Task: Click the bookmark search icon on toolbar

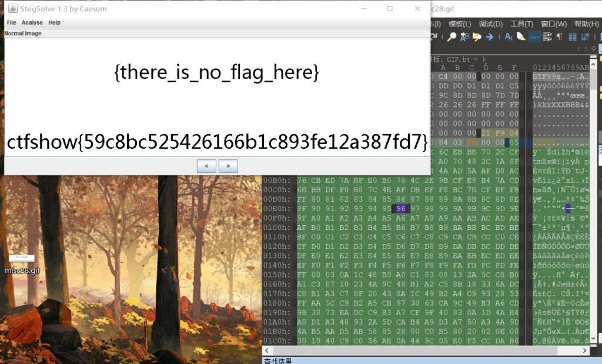Action: 476,37
